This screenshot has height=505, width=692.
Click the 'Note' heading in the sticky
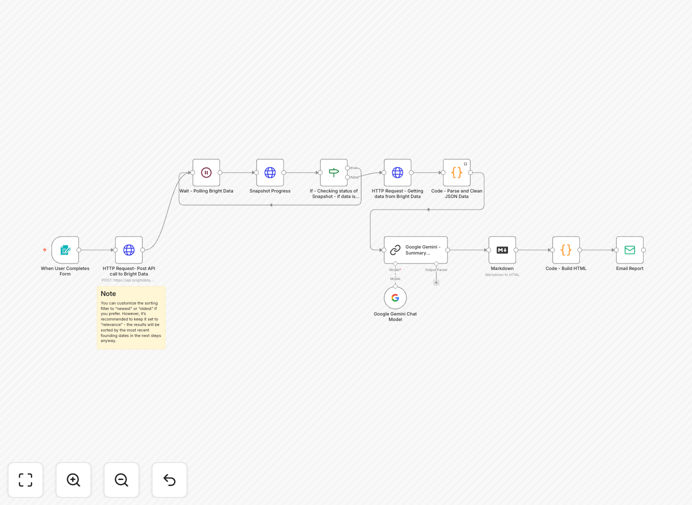point(108,294)
